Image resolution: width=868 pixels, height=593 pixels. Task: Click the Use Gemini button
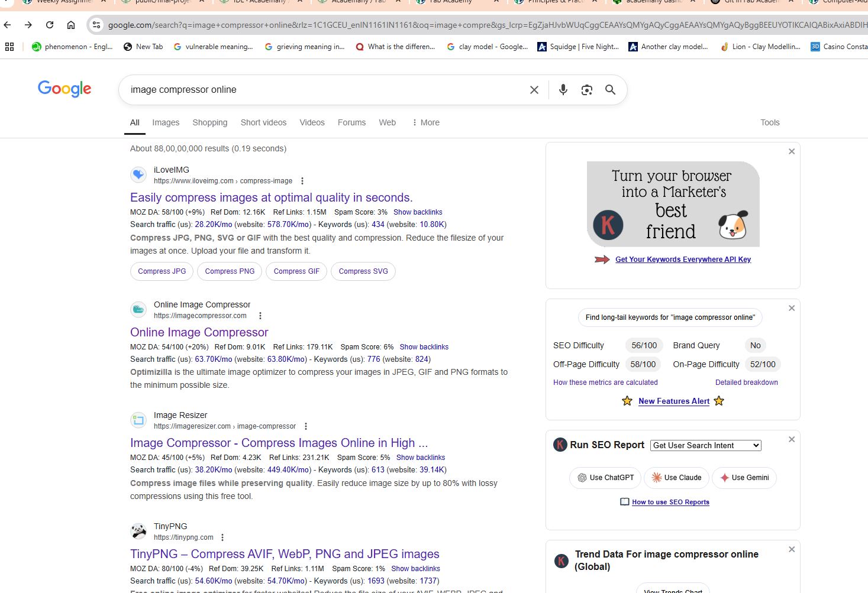[x=744, y=478]
